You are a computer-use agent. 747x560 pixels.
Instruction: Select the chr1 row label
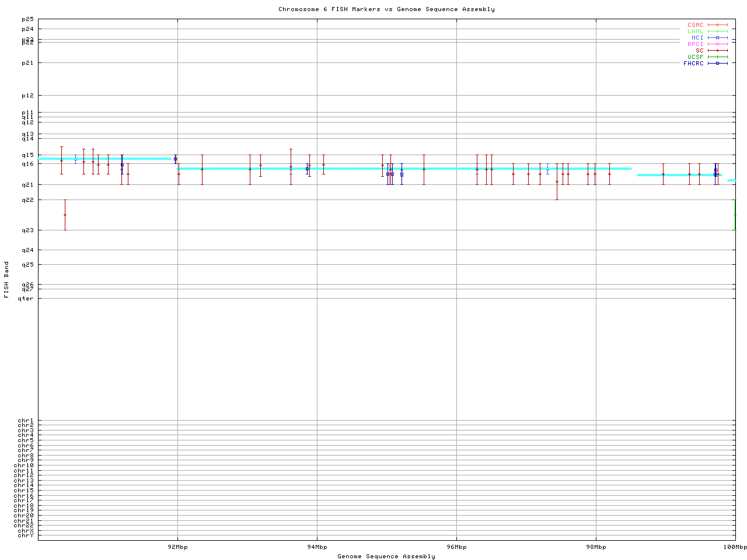click(26, 421)
